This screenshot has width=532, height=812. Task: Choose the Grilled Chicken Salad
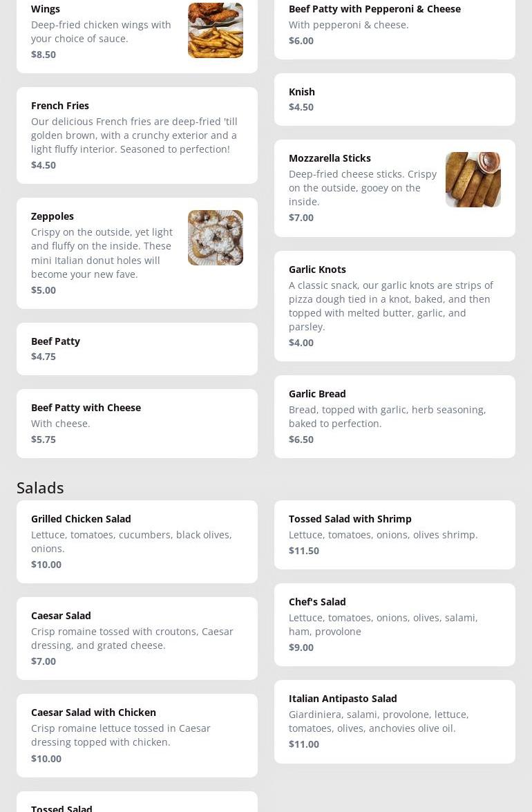tap(81, 519)
